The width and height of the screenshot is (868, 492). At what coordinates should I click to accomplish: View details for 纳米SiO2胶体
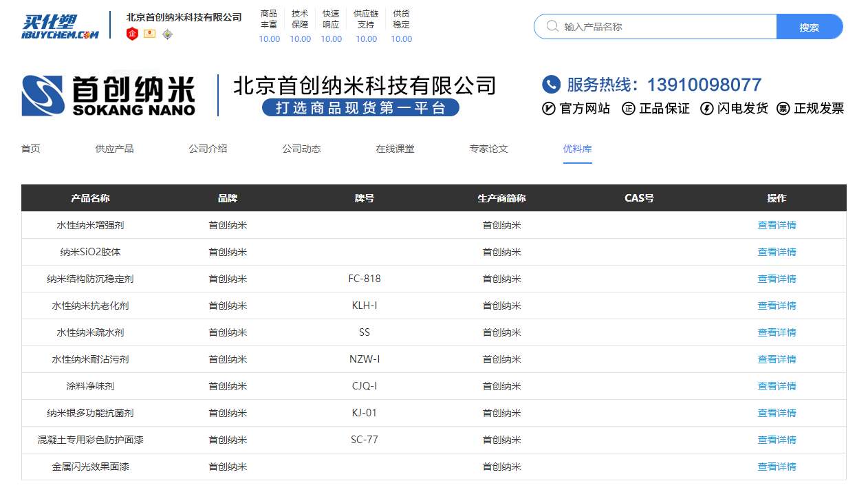[777, 252]
